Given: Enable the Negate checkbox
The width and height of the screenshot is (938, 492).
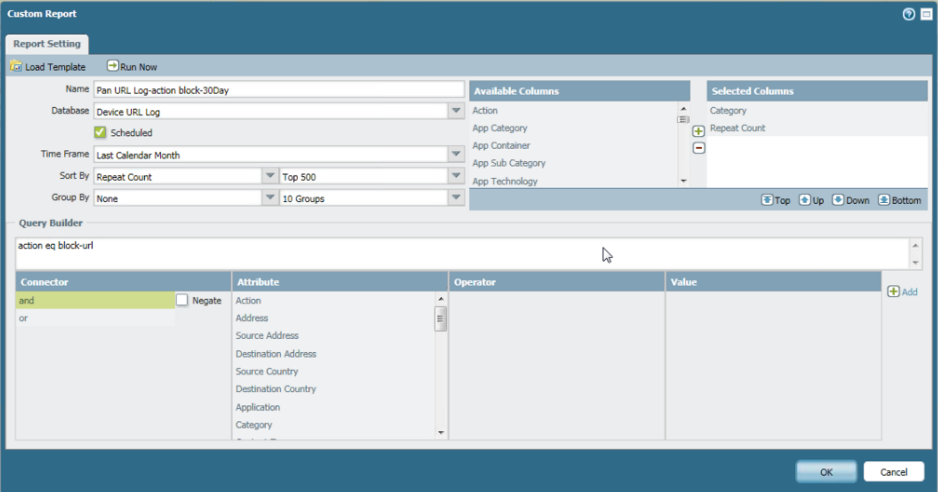Looking at the screenshot, I should tap(182, 300).
